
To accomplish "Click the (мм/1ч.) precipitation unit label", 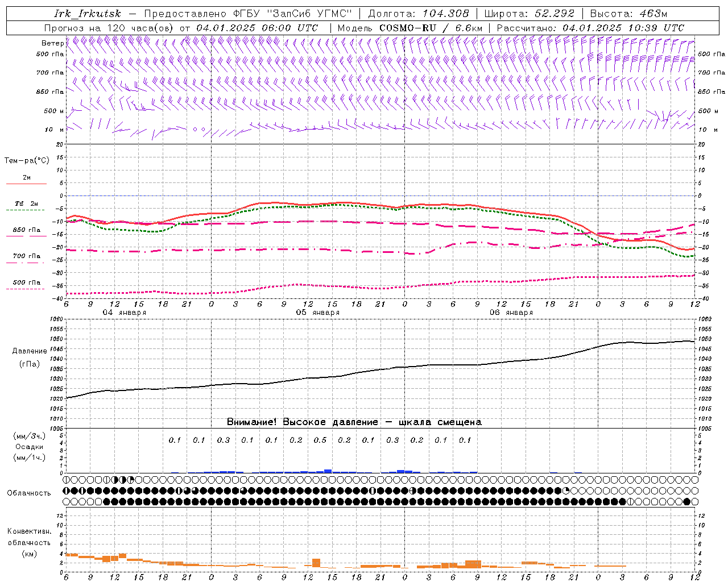I will 30,458.
